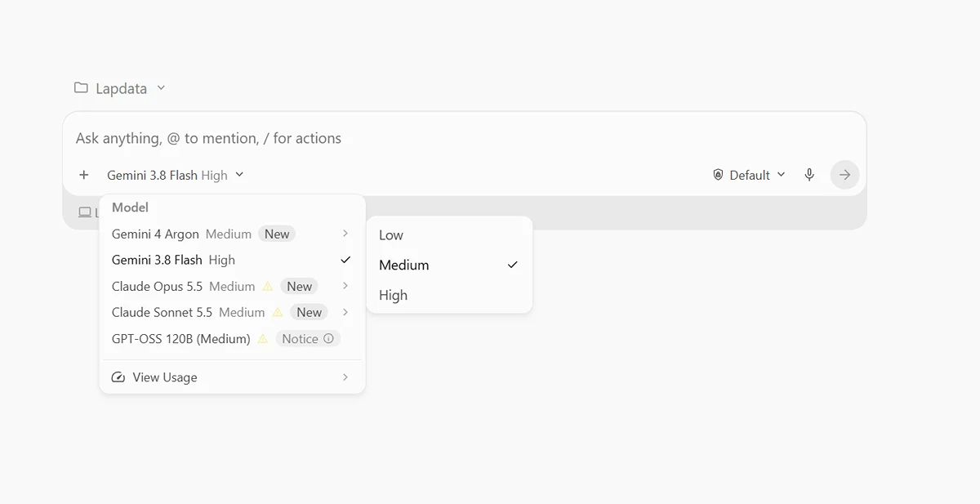Click the microphone voice input icon
This screenshot has width=980, height=504.
pyautogui.click(x=809, y=175)
